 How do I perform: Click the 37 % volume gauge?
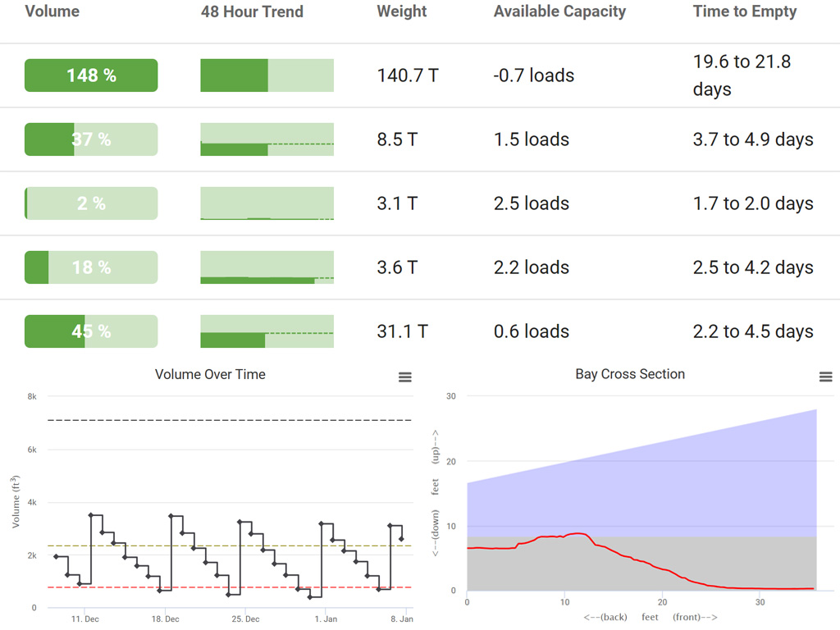point(90,139)
